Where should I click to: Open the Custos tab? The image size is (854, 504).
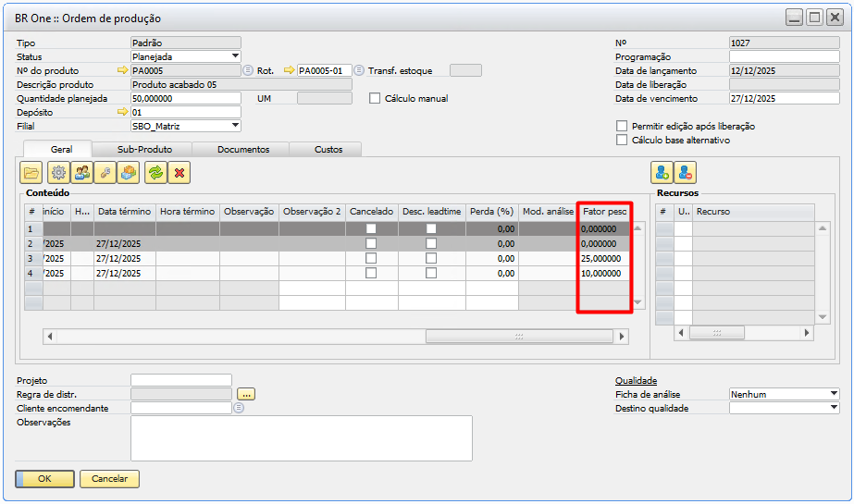click(x=328, y=149)
